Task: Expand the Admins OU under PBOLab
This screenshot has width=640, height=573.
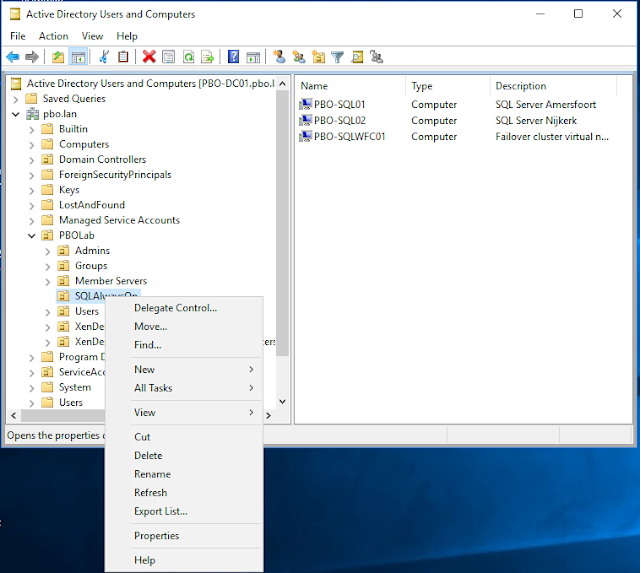Action: (x=47, y=251)
